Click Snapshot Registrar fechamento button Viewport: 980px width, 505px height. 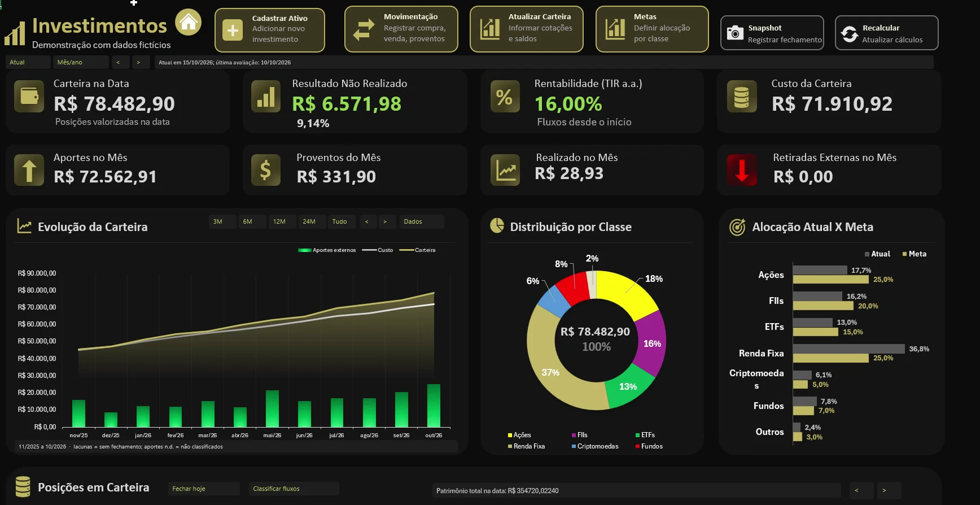(772, 33)
